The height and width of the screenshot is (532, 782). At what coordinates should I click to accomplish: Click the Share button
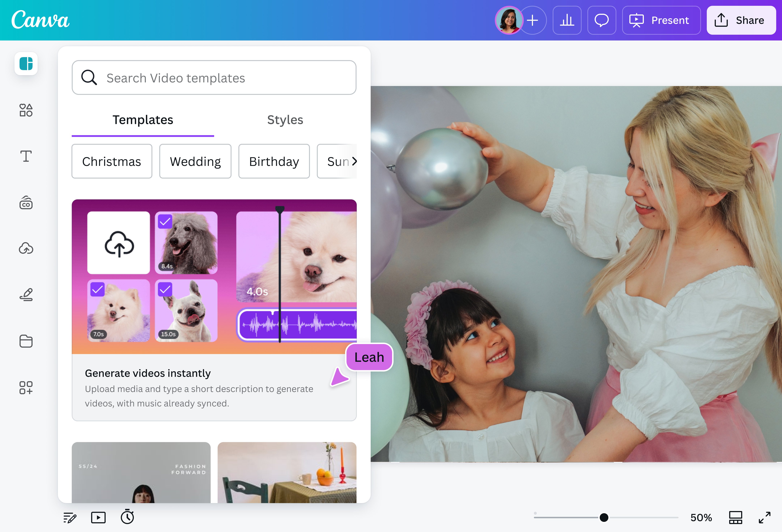[741, 20]
